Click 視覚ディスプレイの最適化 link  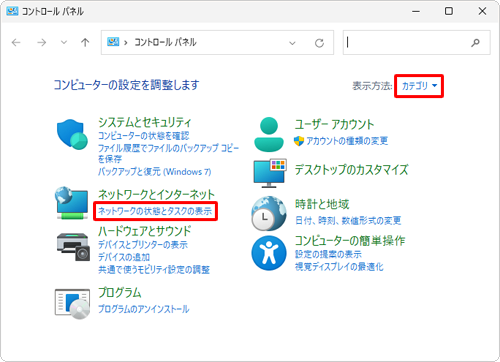click(339, 267)
